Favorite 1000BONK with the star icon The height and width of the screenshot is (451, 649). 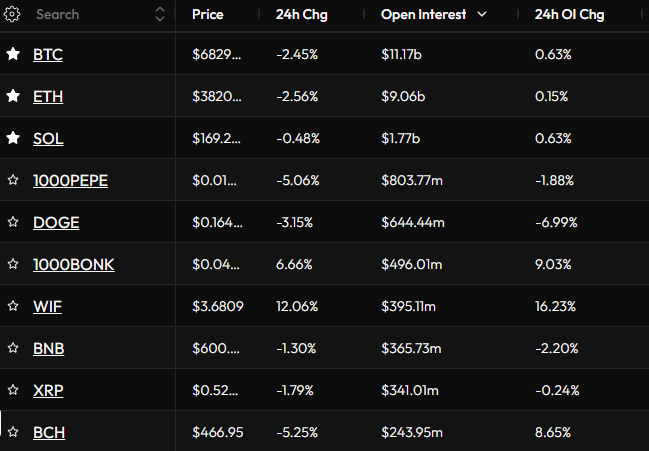pyautogui.click(x=13, y=265)
